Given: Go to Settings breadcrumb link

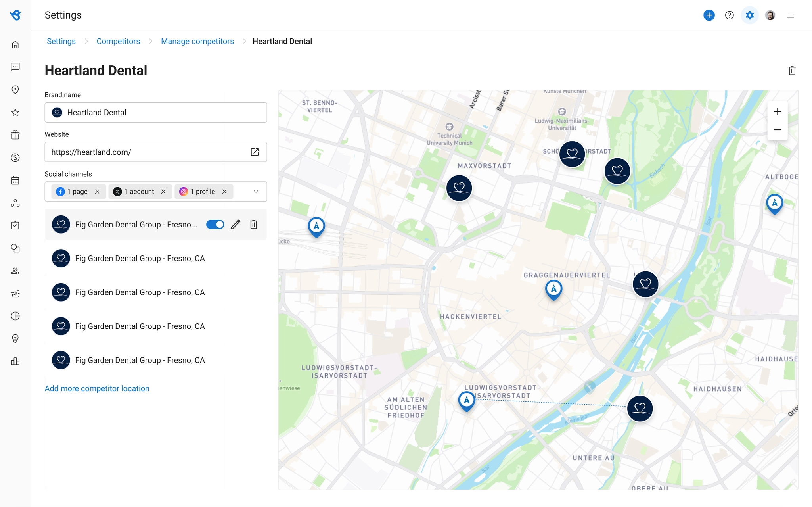Looking at the screenshot, I should 61,41.
